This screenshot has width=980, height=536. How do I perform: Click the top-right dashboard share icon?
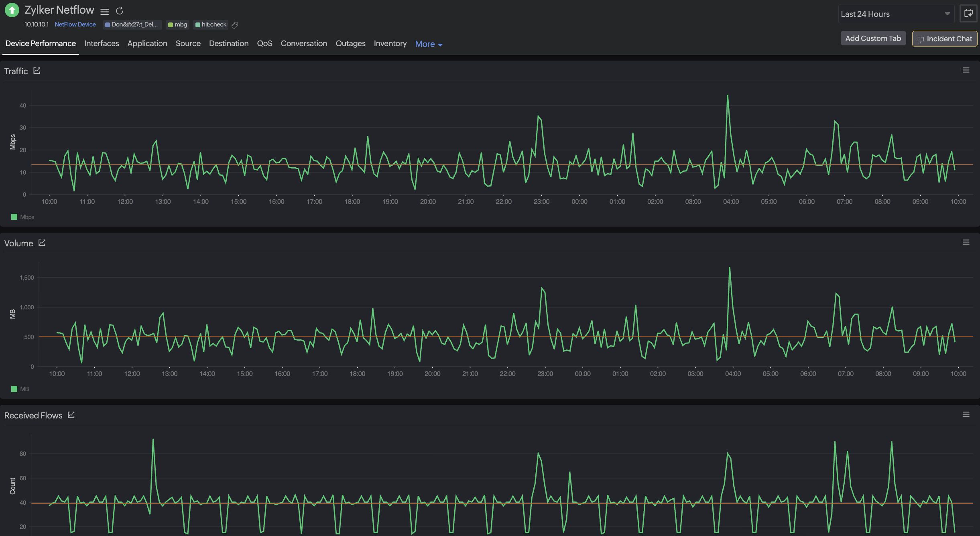968,14
